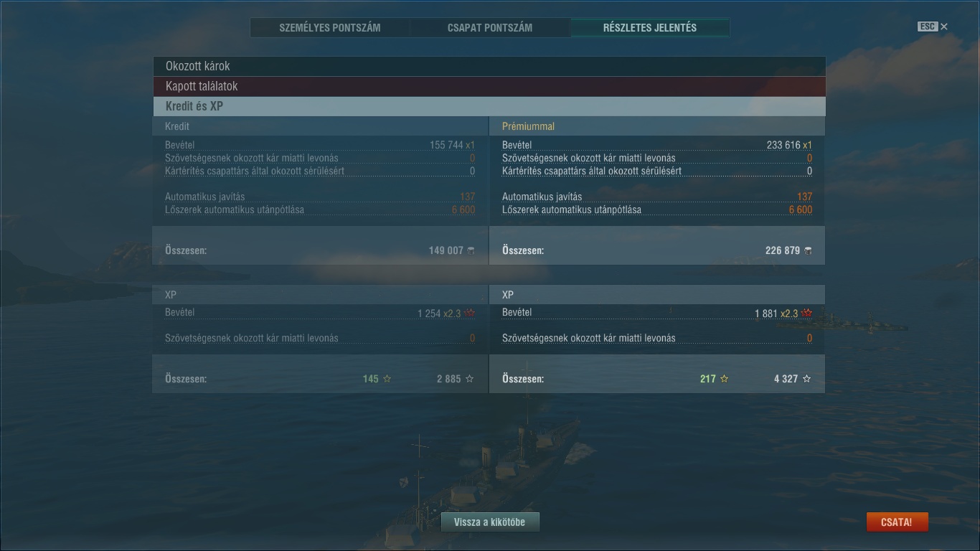Switch to Személyes pontszám tab

point(330,28)
